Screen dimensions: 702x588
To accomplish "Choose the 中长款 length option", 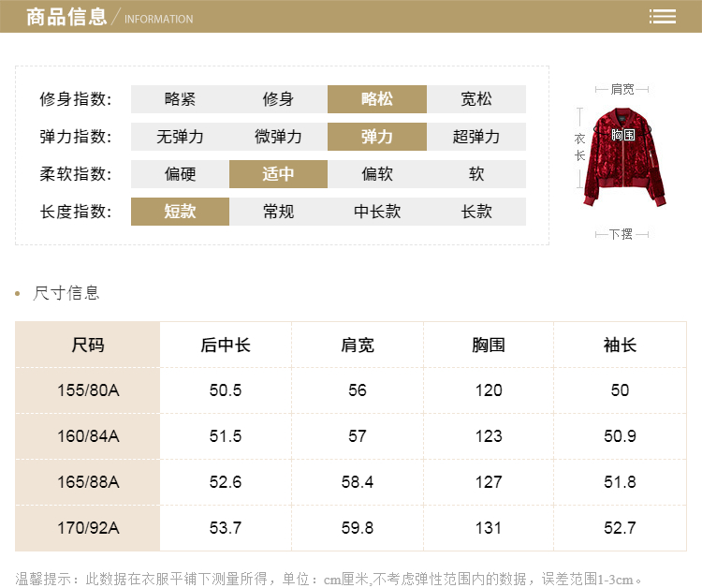I will 377,212.
